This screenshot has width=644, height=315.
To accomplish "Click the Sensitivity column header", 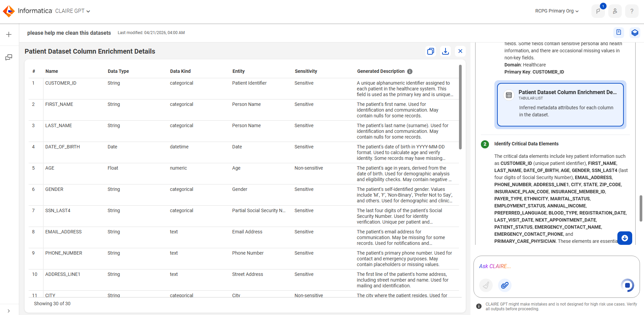I will tap(306, 71).
